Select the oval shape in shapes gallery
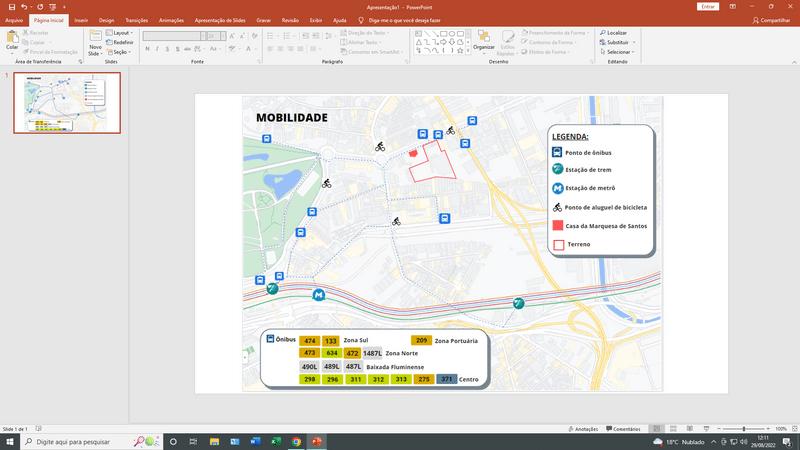Screen dimensions: 800x450 (452, 34)
